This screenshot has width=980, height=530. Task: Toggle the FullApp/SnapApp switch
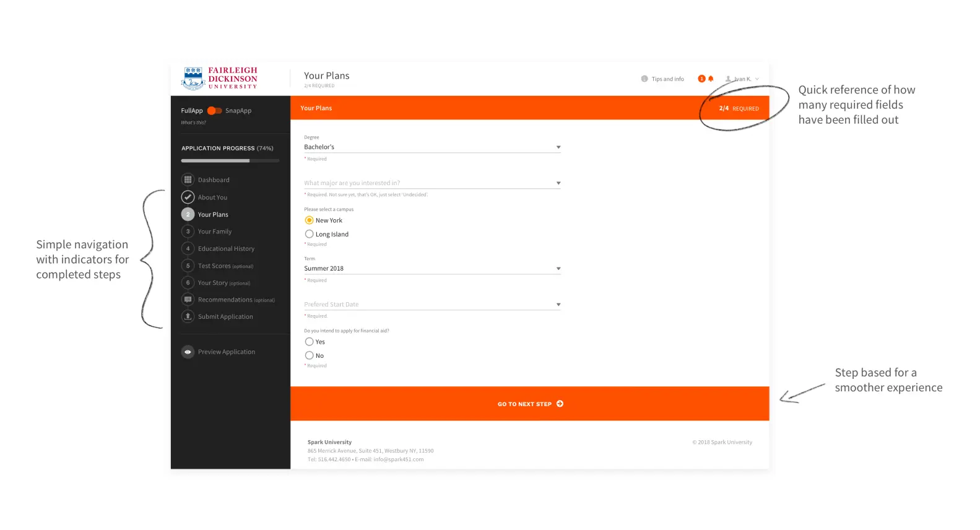pos(214,110)
